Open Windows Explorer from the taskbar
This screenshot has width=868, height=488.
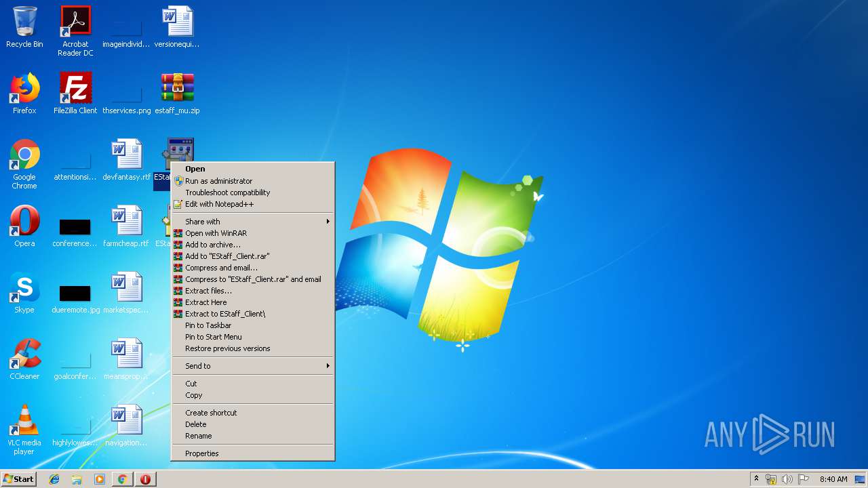(x=77, y=479)
